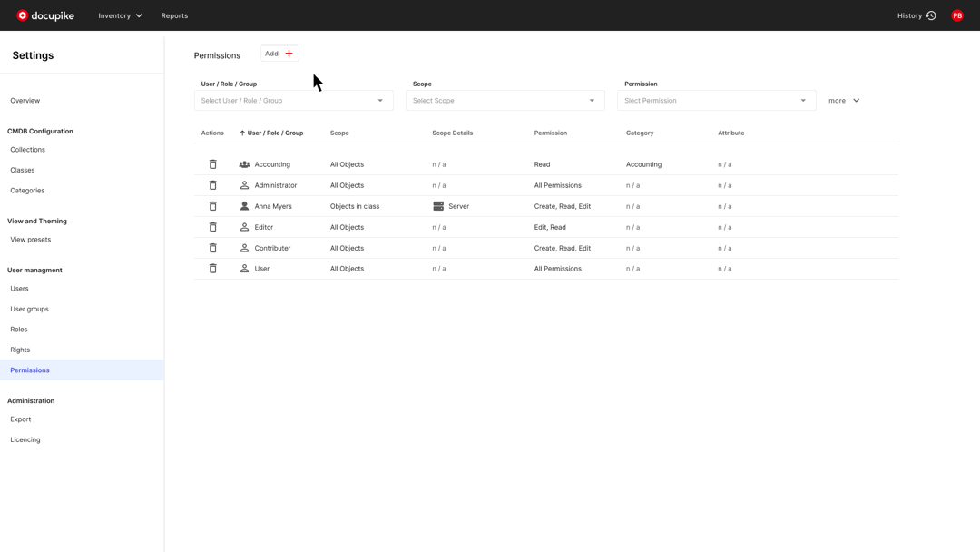Delete the User row using the trash icon
Viewport: 980px width, 552px height.
pyautogui.click(x=213, y=268)
